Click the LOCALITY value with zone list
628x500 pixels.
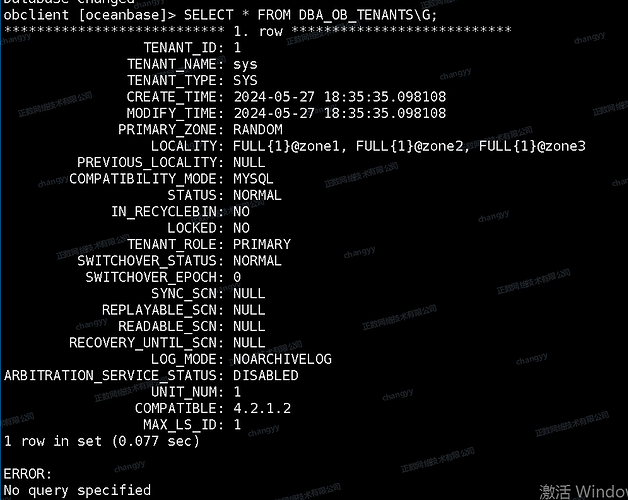[x=408, y=146]
